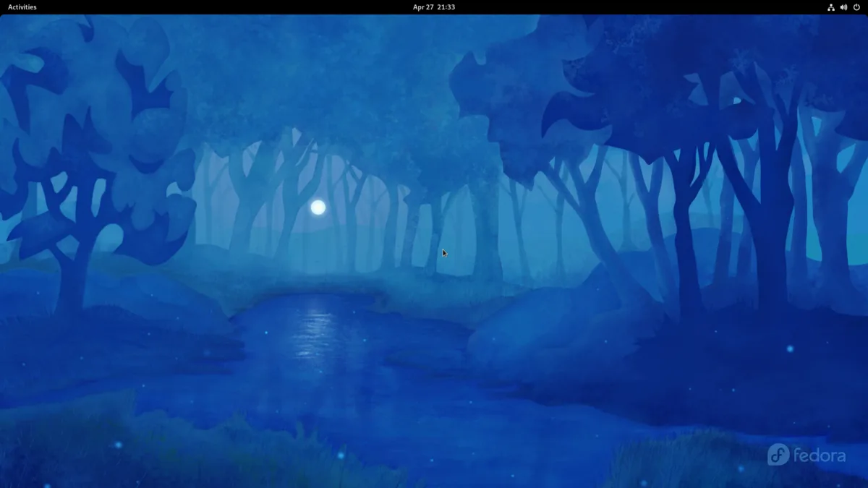Open the clock and calendar menu
The height and width of the screenshot is (488, 868).
433,7
